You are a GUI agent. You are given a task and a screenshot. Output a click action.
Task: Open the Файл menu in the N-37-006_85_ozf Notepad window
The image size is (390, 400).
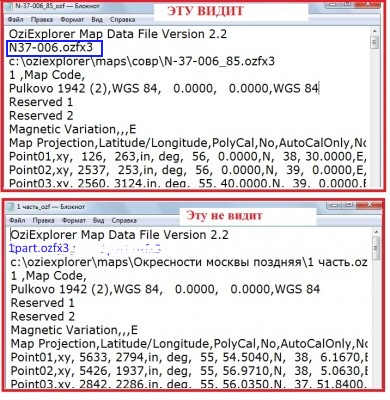tap(15, 20)
